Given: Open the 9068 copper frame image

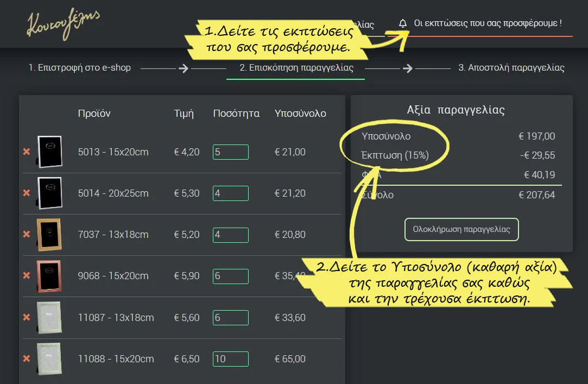Looking at the screenshot, I should click(49, 276).
